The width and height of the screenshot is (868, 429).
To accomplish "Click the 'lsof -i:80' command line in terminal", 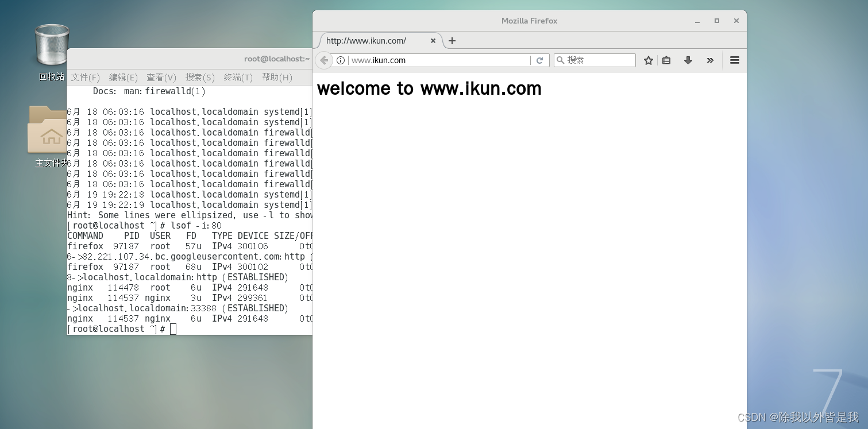I will [144, 226].
